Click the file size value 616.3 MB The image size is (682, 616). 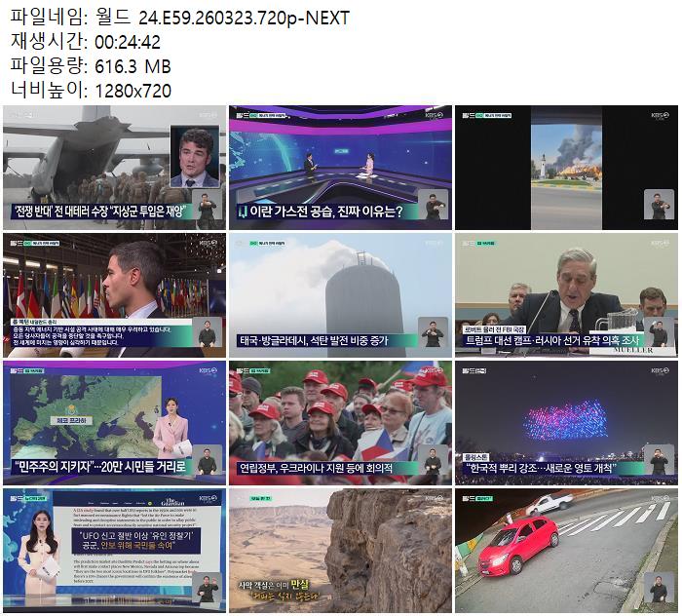point(132,66)
